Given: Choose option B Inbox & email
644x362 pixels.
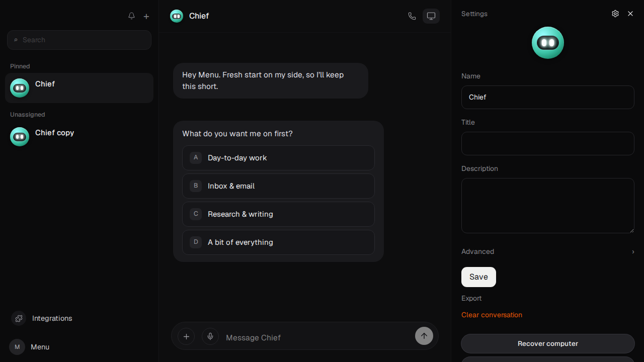Looking at the screenshot, I should pyautogui.click(x=278, y=186).
